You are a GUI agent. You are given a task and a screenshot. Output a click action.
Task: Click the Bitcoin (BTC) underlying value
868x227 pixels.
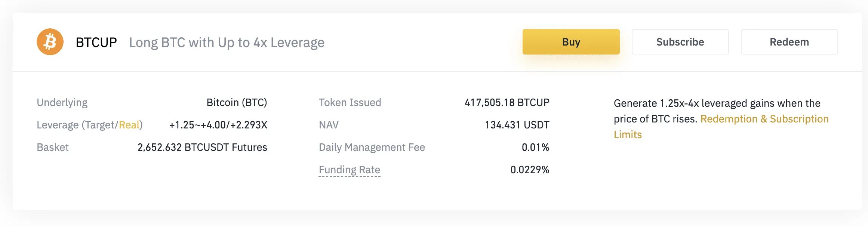click(x=237, y=103)
